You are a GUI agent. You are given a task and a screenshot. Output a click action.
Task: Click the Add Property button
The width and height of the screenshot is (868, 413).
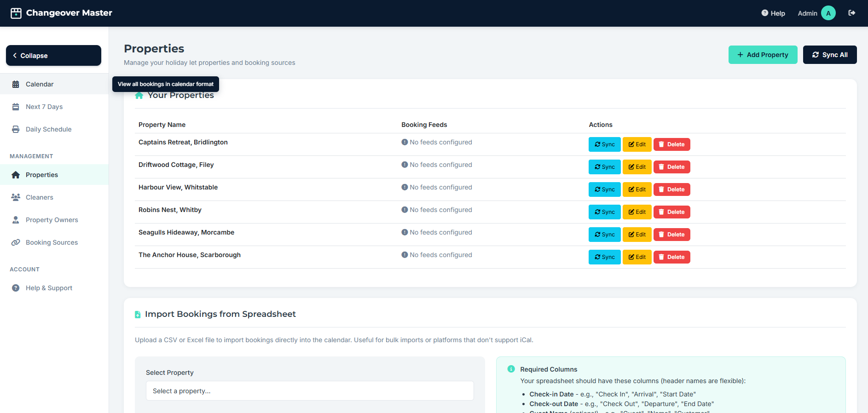pyautogui.click(x=763, y=55)
